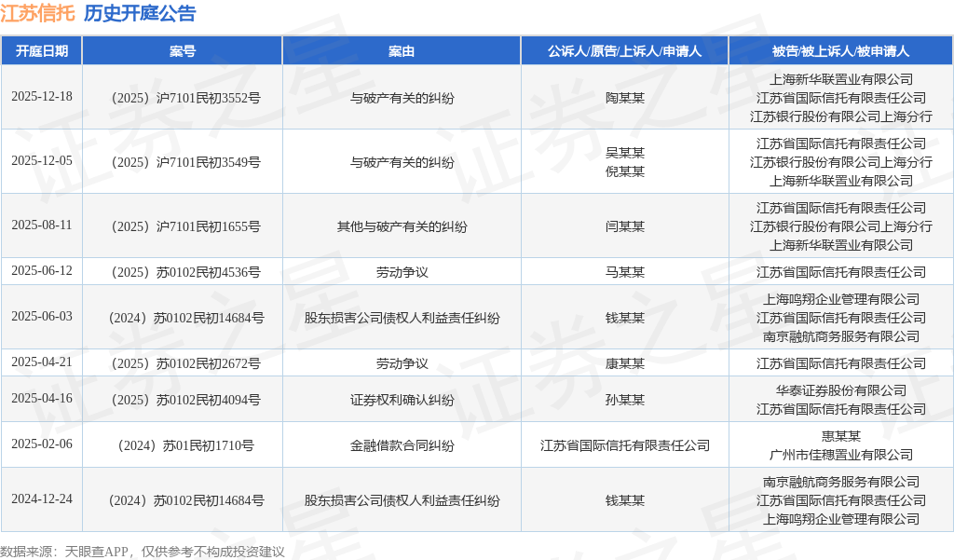This screenshot has height=560, width=954.
Task: Click the date cell 2025-08-11
Action: pos(41,225)
